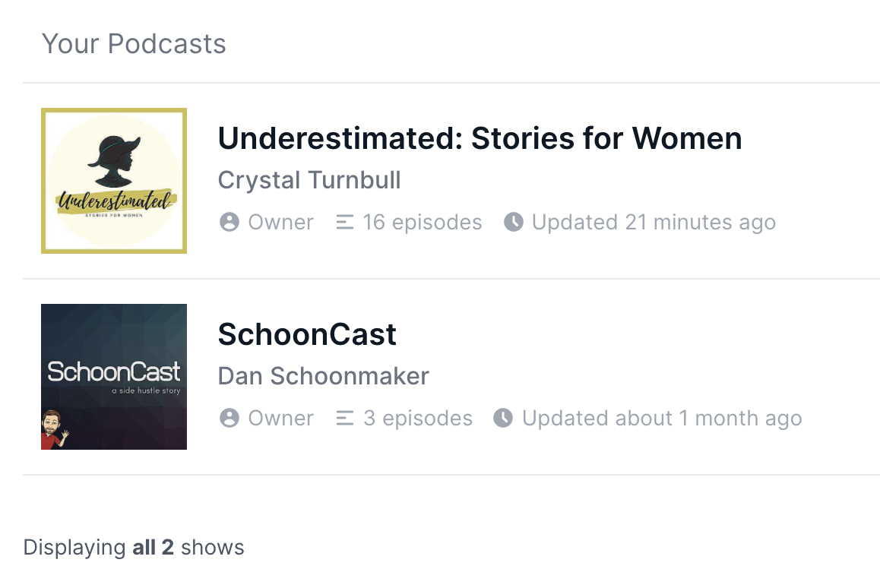The image size is (880, 588).
Task: Click the clock icon beside Updated 21 minutes ago
Action: pyautogui.click(x=514, y=223)
